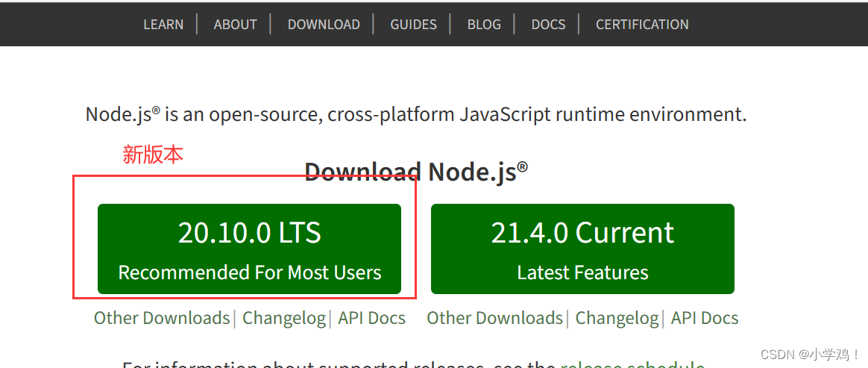Image resolution: width=868 pixels, height=368 pixels.
Task: Open the DOCS navigation link
Action: click(x=549, y=25)
